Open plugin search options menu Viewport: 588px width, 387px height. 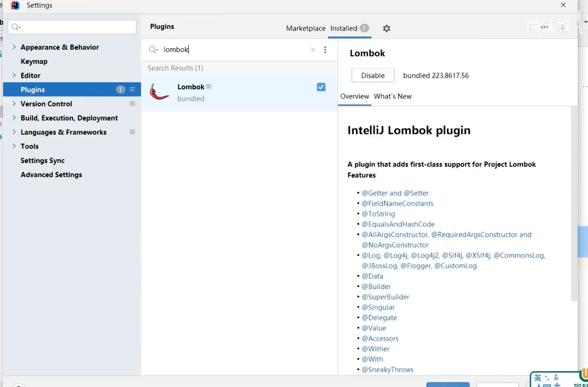325,50
